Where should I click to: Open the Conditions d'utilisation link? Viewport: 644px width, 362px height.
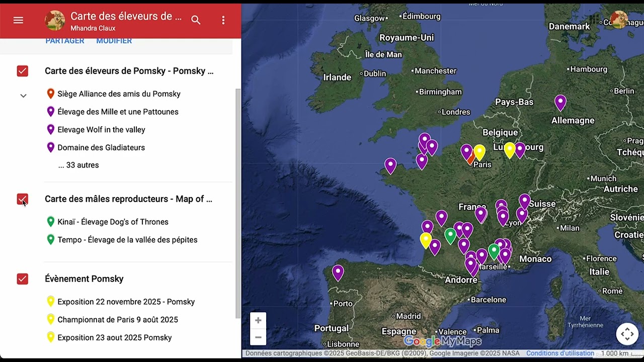(x=560, y=353)
